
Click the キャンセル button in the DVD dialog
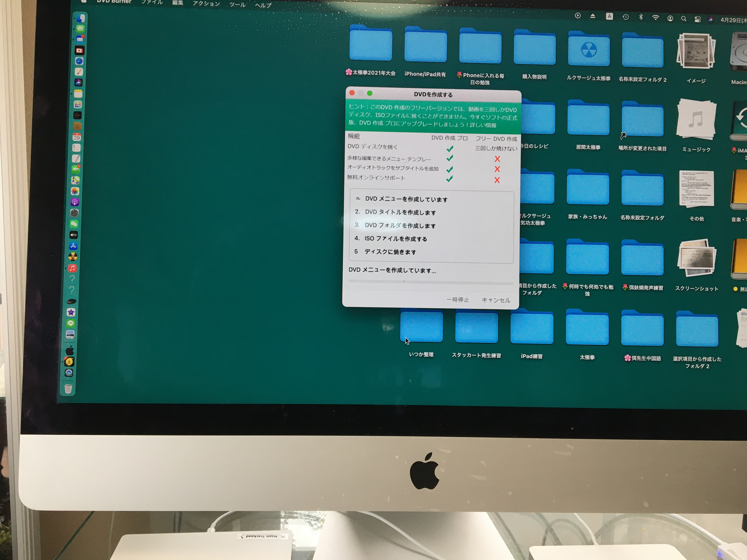(495, 300)
